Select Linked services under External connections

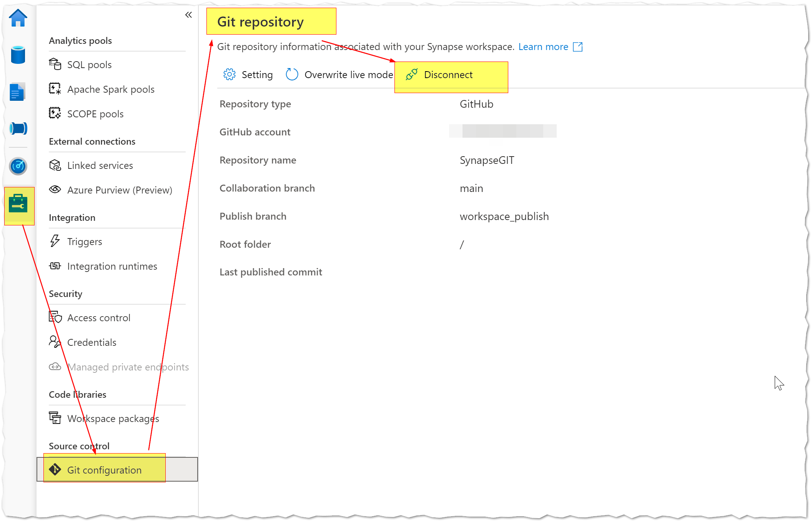[x=100, y=165]
